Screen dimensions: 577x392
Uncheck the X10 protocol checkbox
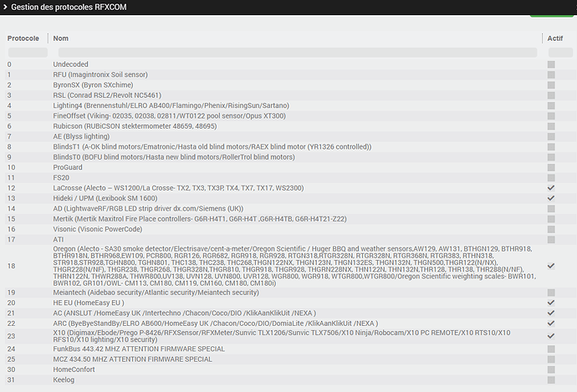click(550, 337)
